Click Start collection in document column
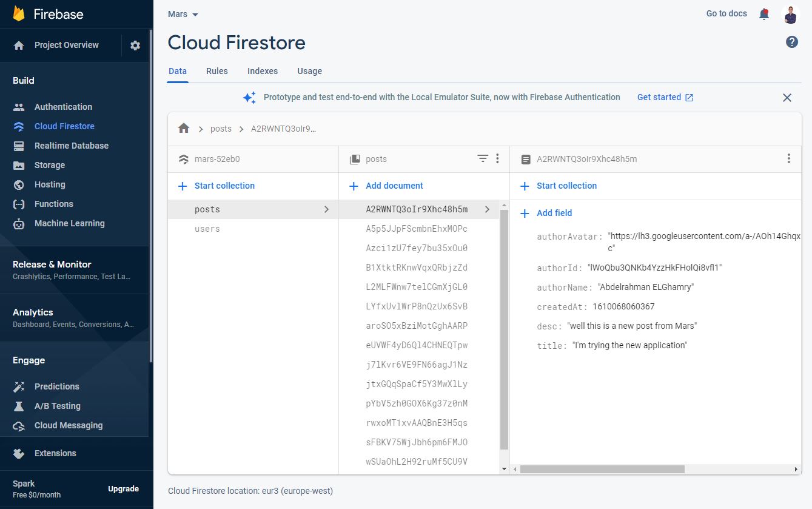Screen dimensions: 812x509 coord(566,186)
